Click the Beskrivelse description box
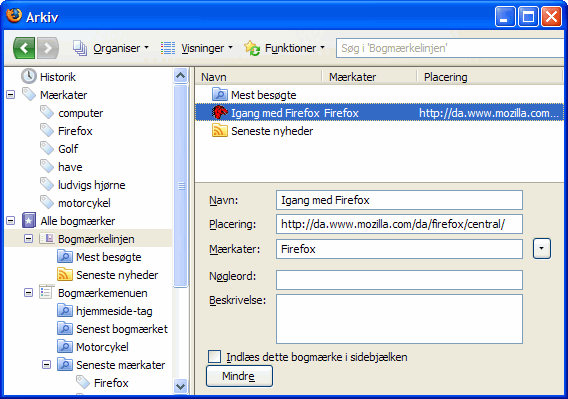568x399 pixels. 399,319
